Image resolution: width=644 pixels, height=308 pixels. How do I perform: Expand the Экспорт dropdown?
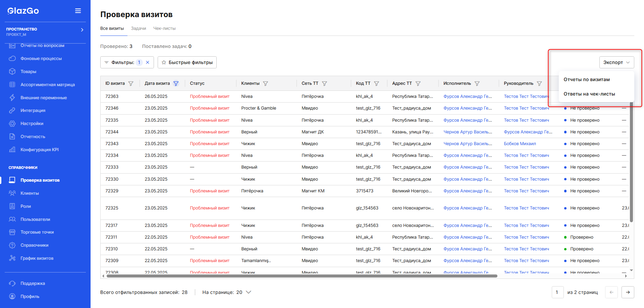click(x=616, y=62)
